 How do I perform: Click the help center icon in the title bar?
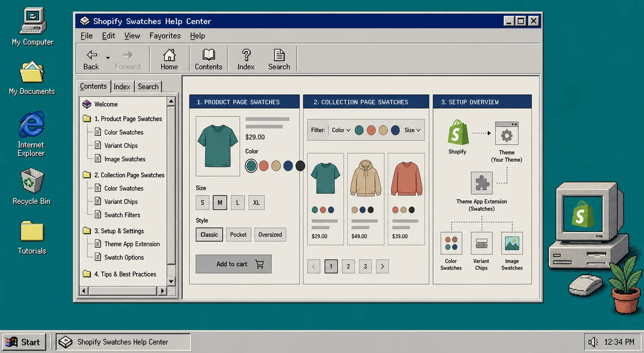pyautogui.click(x=84, y=21)
